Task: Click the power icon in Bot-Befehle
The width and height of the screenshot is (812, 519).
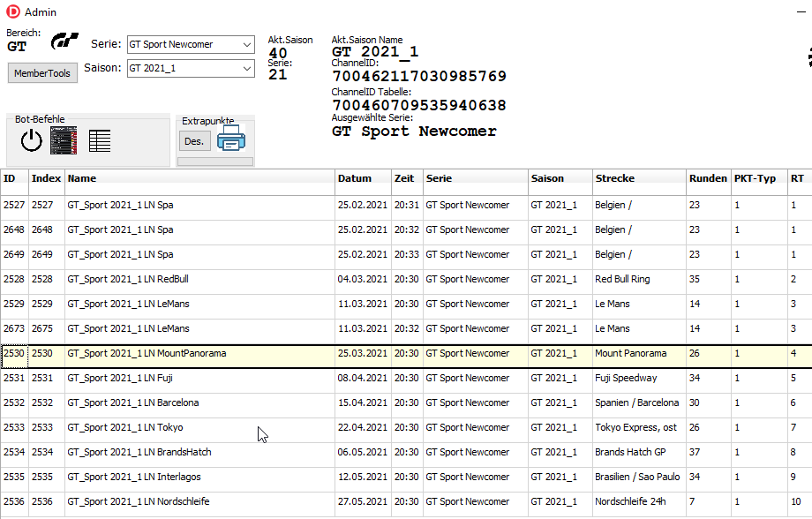Action: (32, 140)
